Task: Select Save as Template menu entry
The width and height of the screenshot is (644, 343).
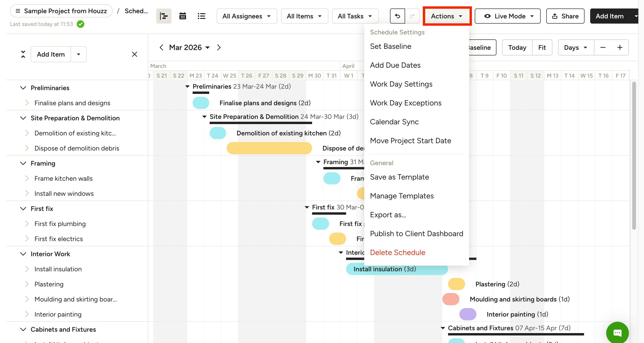Action: point(399,177)
